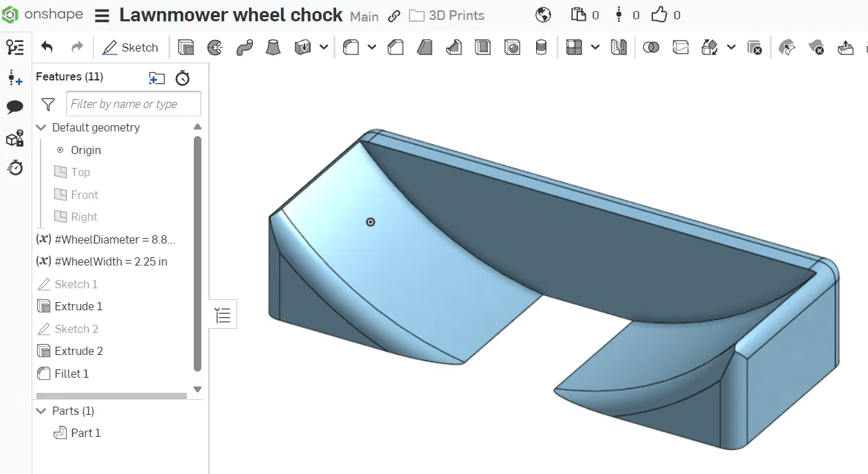
Task: Open the 3D Prints folder link
Action: click(x=447, y=15)
